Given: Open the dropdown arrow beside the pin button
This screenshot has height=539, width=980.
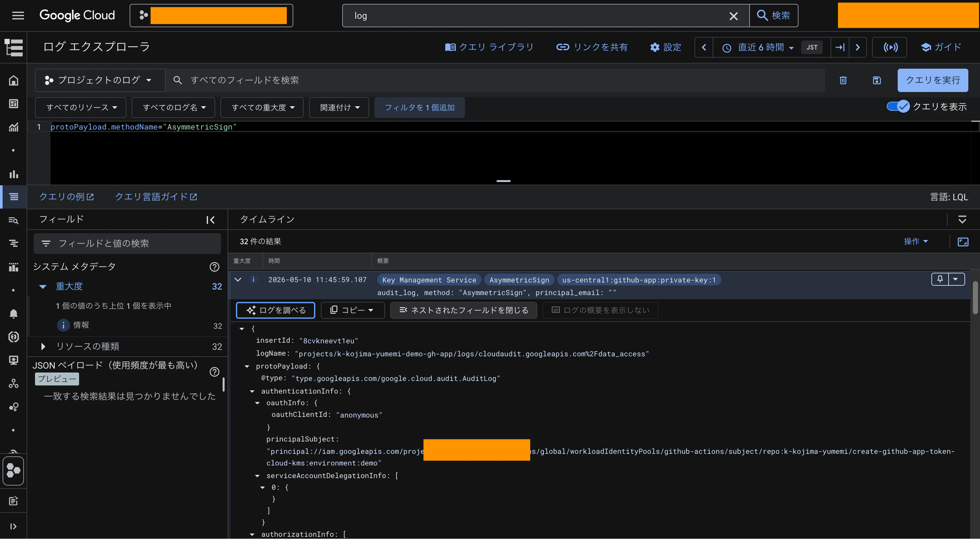Looking at the screenshot, I should click(x=956, y=279).
